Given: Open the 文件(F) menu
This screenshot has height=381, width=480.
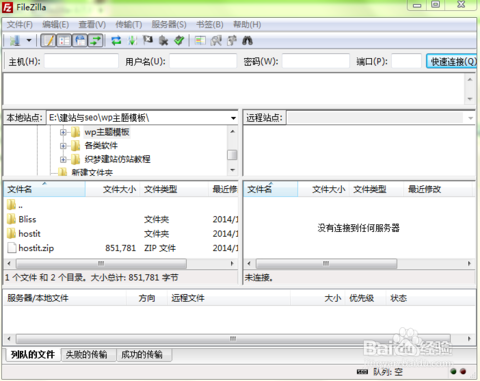Looking at the screenshot, I should (20, 25).
